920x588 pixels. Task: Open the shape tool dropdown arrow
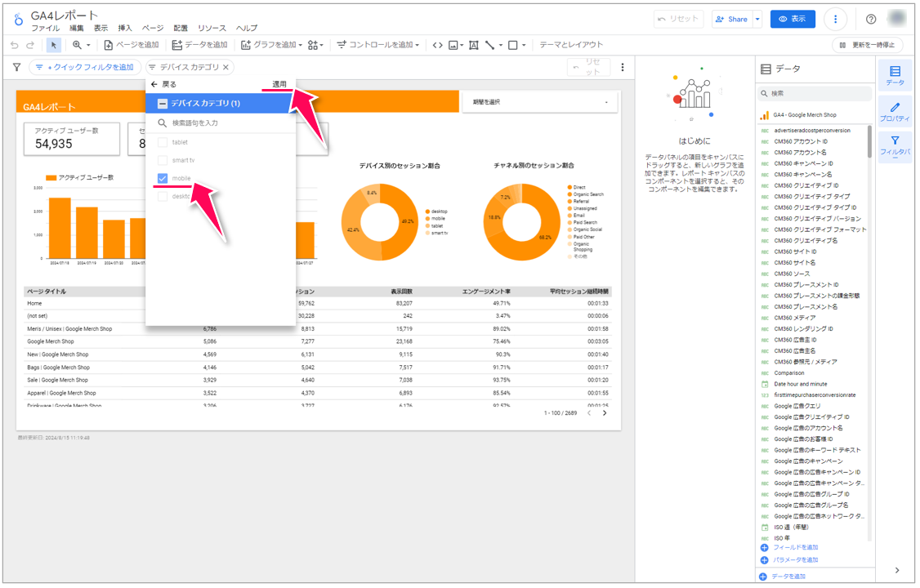(x=524, y=45)
